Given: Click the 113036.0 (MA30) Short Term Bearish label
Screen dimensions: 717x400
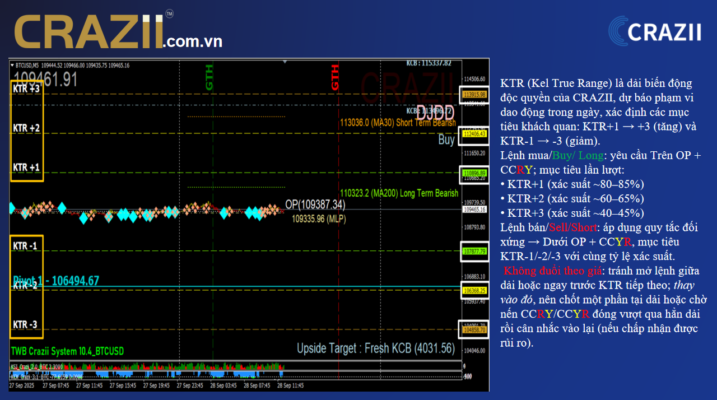Looking at the screenshot, I should click(398, 123).
